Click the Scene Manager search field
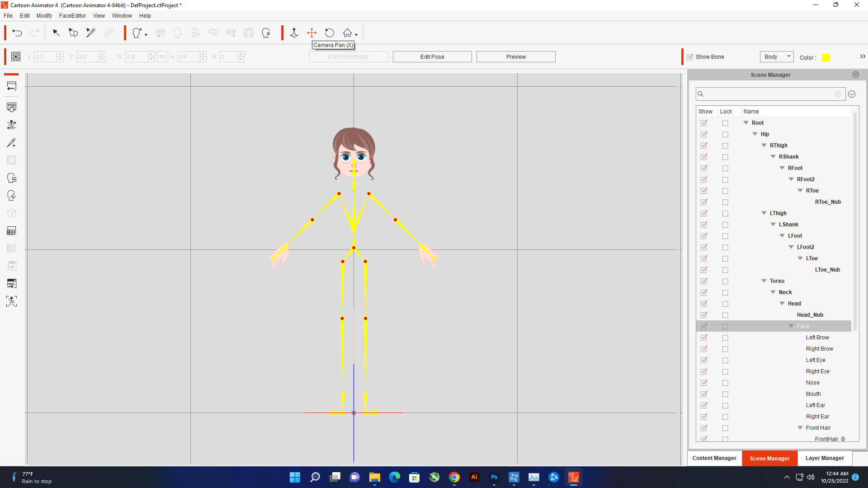The width and height of the screenshot is (868, 488). click(x=770, y=94)
